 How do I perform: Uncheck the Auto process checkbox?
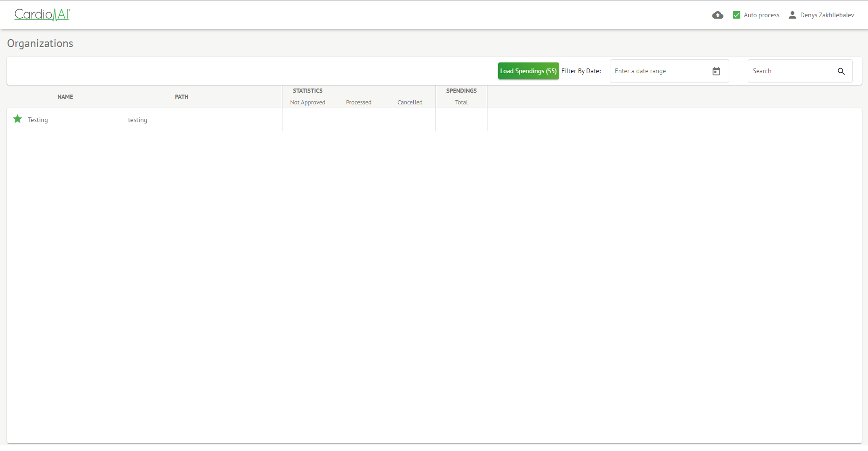coord(737,15)
